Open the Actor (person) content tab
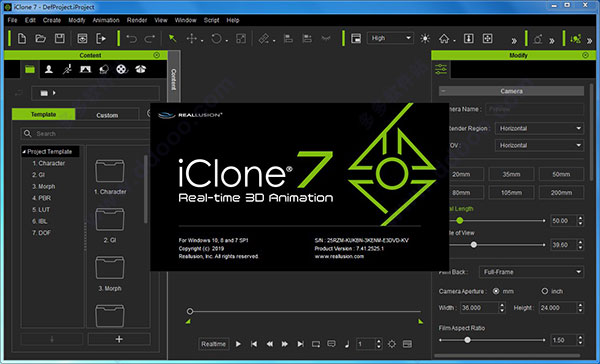Viewport: 600px width, 364px height. point(49,69)
